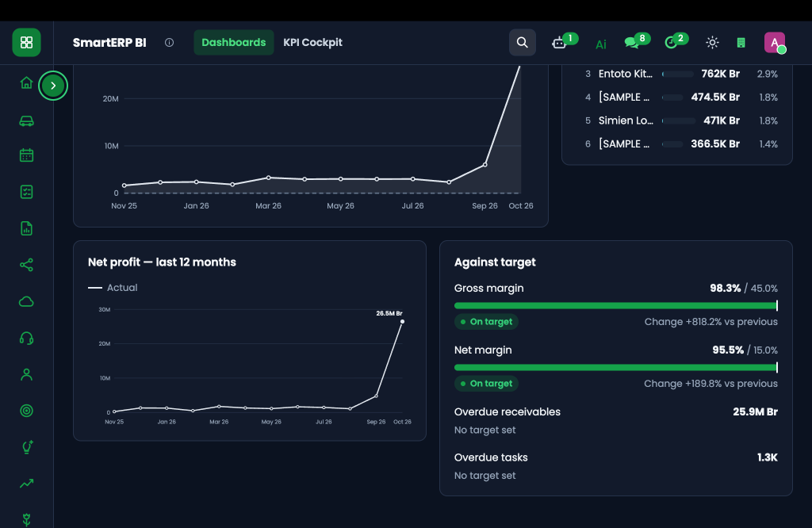The image size is (812, 528).
Task: Click the Net profit — last 12 months heading
Action: coord(162,262)
